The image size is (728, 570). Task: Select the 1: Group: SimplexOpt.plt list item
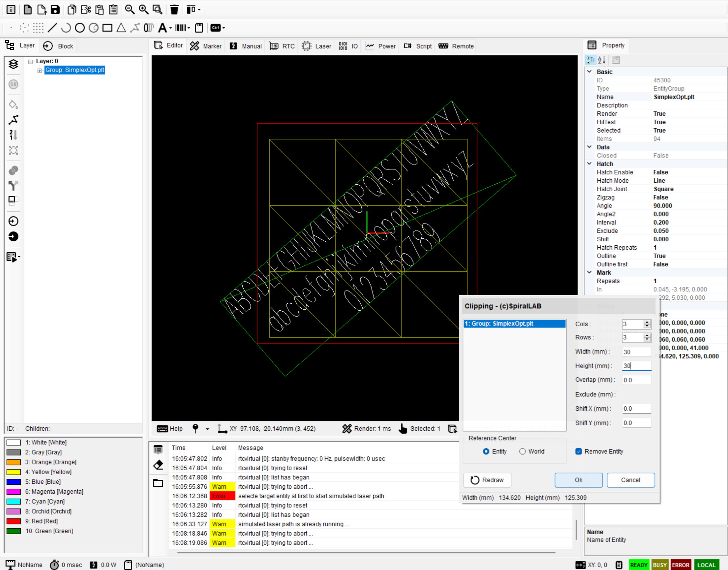[x=515, y=323]
